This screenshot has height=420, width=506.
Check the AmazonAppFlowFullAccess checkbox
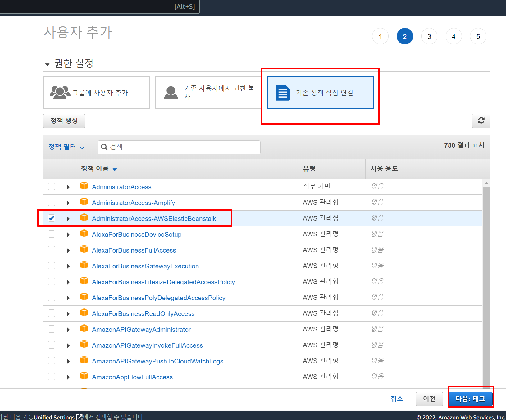click(52, 377)
